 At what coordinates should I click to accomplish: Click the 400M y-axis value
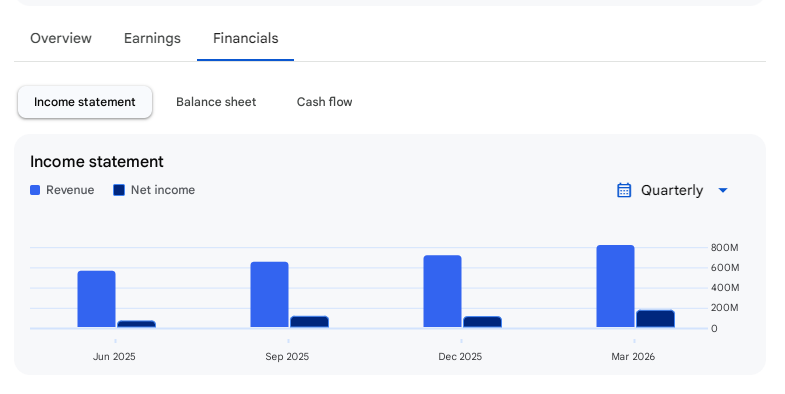pos(724,288)
